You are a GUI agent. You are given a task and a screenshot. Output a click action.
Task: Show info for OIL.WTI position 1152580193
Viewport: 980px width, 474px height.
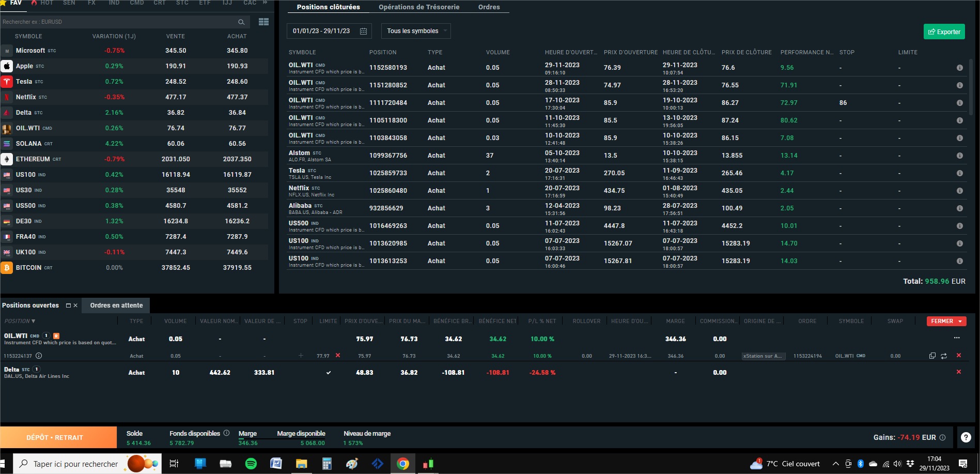(959, 68)
